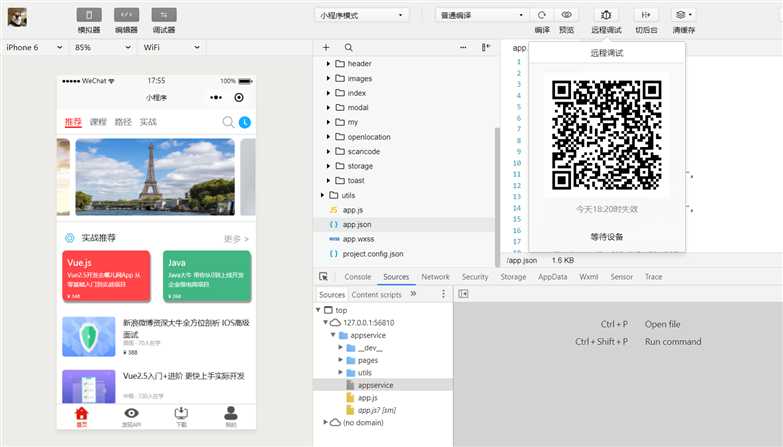Click the Eiffel Tower banner image
Viewport: 783px width, 447px height.
pos(155,177)
